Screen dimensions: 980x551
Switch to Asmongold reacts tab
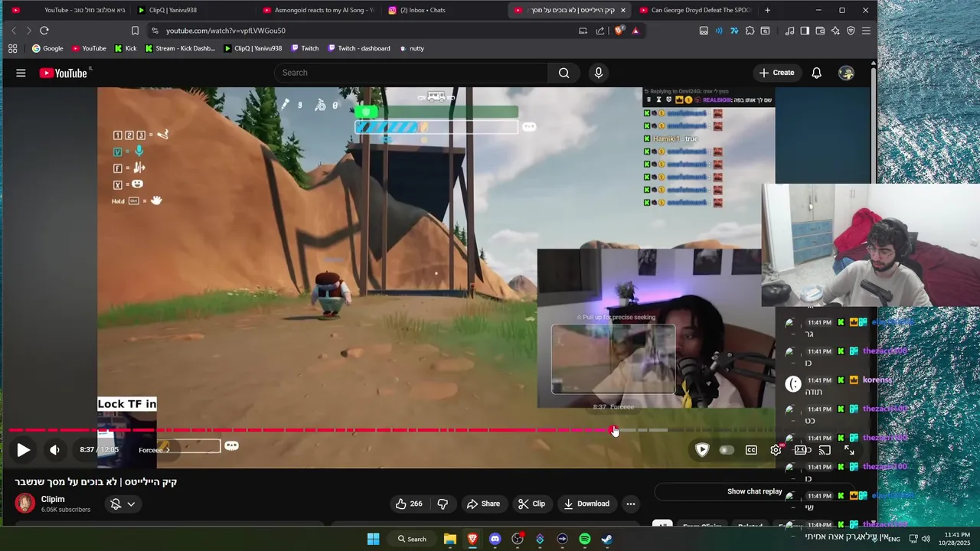pos(318,10)
